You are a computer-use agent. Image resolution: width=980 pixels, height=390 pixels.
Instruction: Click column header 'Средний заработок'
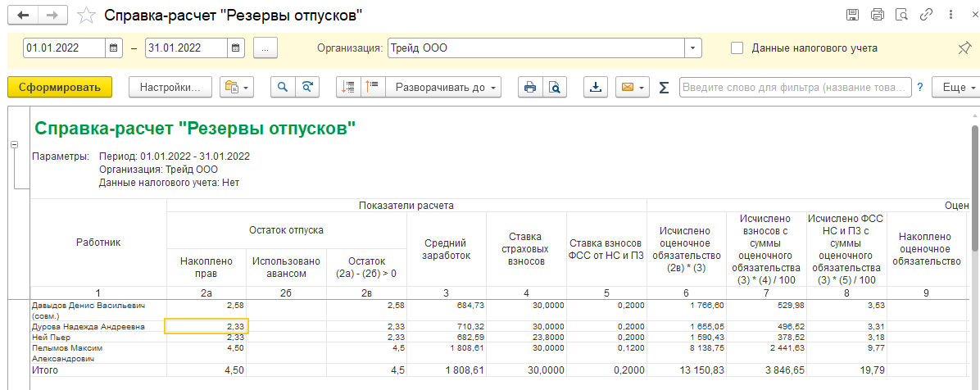pos(447,249)
